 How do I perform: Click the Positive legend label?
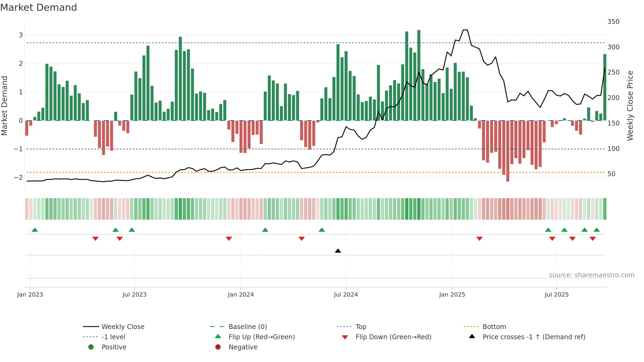114,347
